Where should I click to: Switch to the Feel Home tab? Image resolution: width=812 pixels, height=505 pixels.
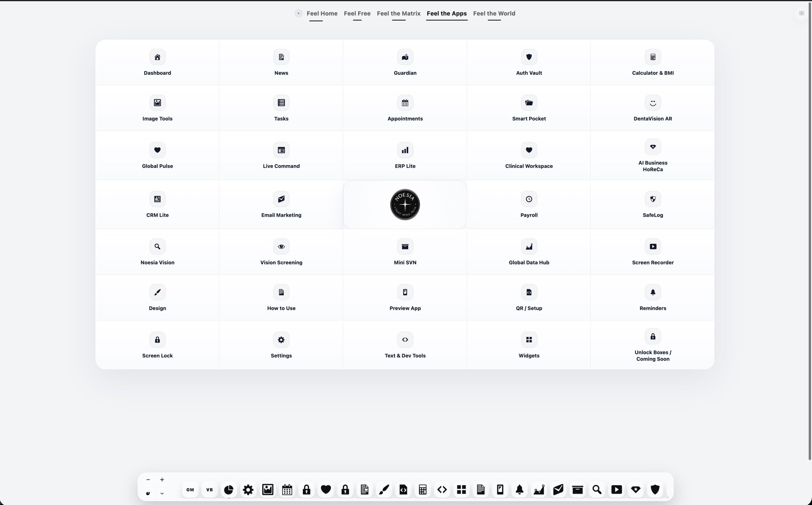tap(322, 13)
